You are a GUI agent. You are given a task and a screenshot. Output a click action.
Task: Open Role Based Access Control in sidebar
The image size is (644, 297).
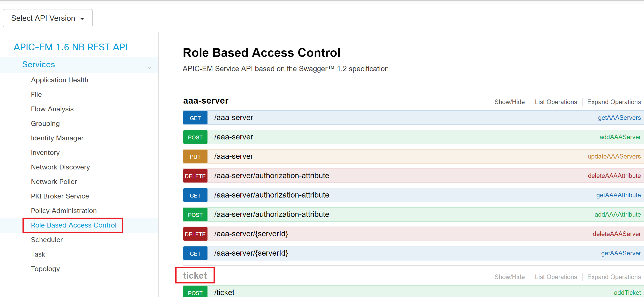tap(74, 225)
